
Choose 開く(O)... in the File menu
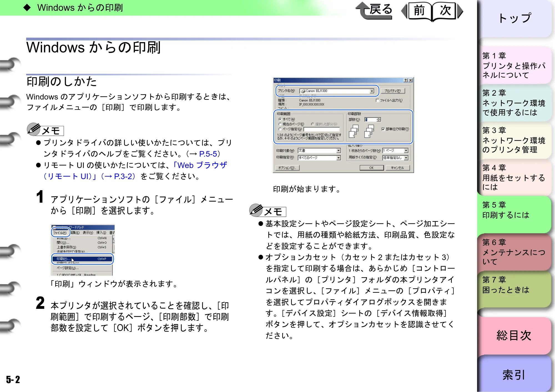pyautogui.click(x=82, y=243)
